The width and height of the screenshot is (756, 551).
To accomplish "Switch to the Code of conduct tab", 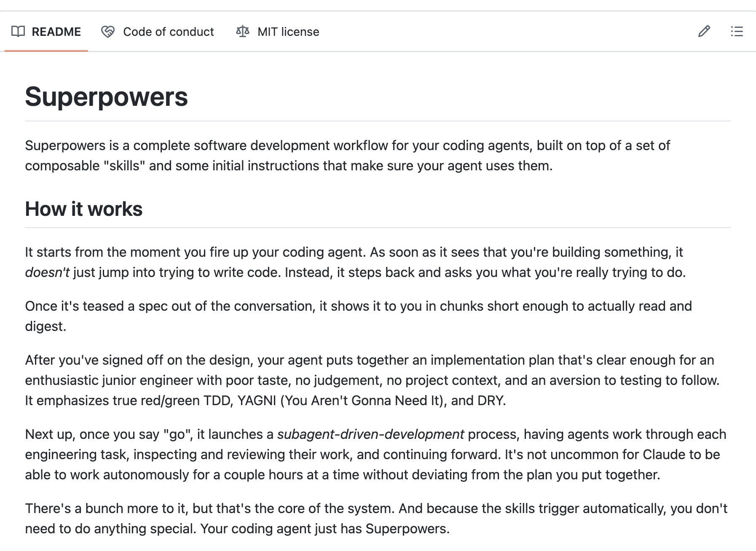I will pos(168,31).
